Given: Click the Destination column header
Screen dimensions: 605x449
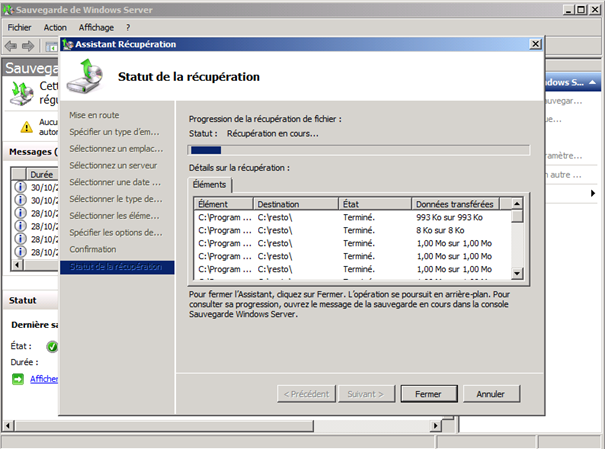Looking at the screenshot, I should point(296,204).
